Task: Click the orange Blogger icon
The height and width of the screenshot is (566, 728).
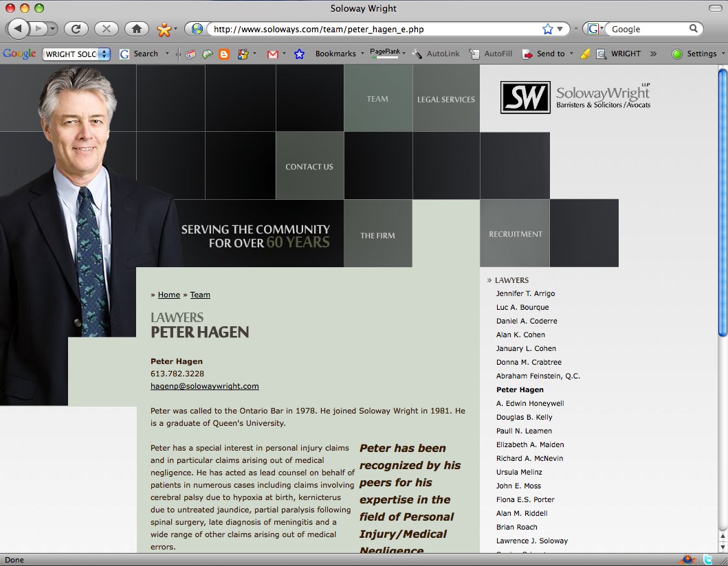Action: pos(224,54)
